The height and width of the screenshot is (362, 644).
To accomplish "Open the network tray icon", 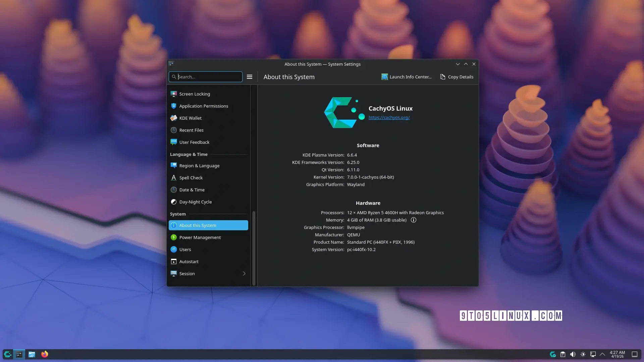I will [593, 354].
